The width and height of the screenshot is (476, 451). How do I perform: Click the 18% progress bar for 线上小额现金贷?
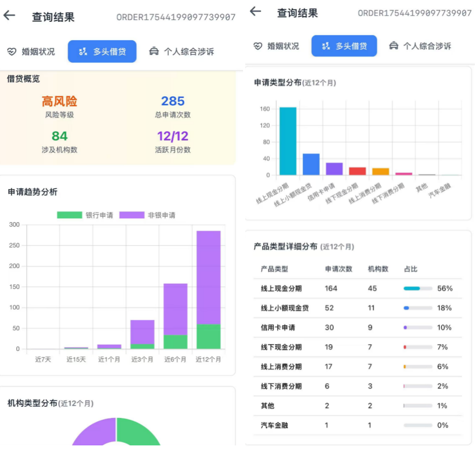coord(418,308)
